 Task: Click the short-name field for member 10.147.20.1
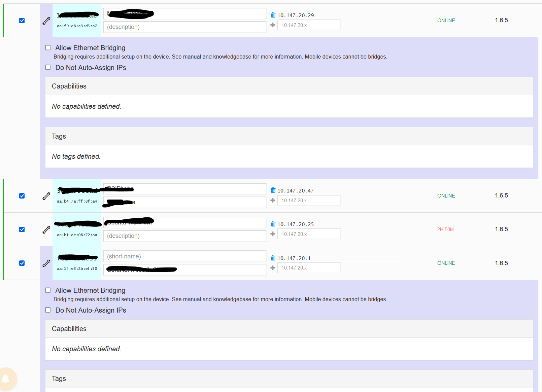[184, 256]
